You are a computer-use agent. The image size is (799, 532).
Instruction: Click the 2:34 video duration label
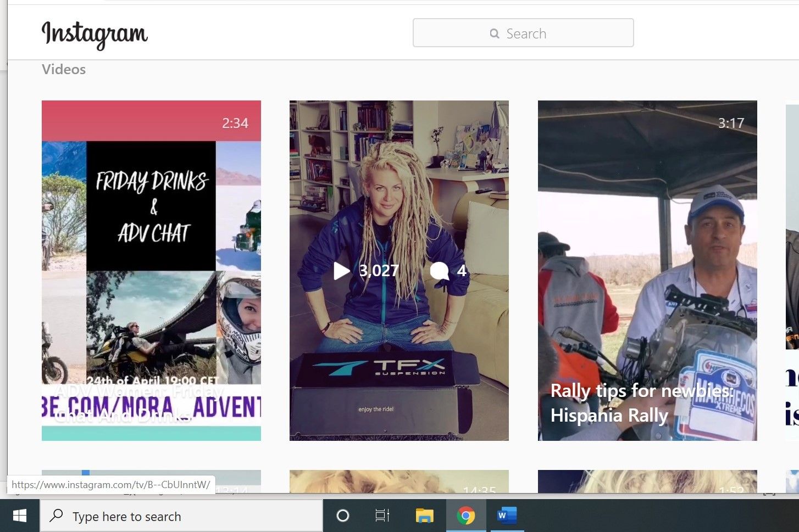point(235,123)
